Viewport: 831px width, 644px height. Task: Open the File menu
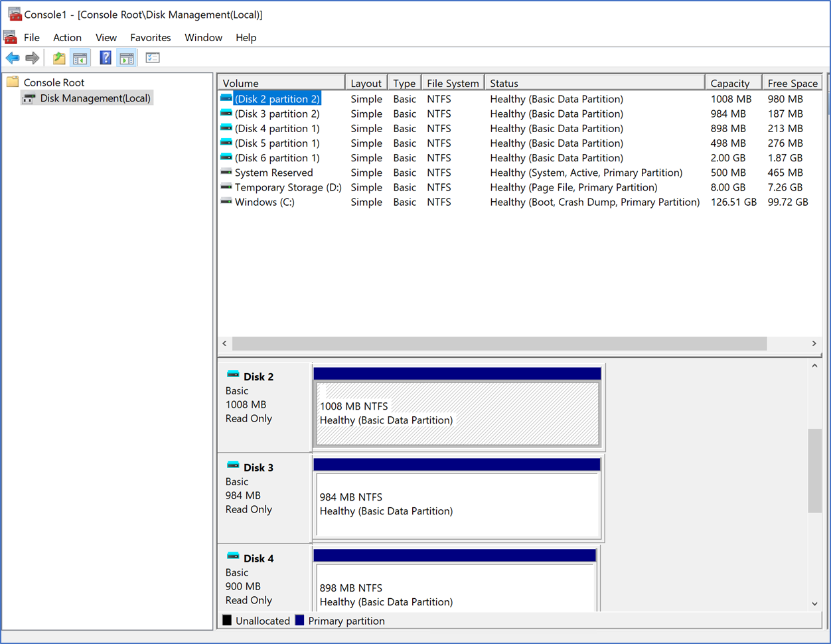[32, 38]
